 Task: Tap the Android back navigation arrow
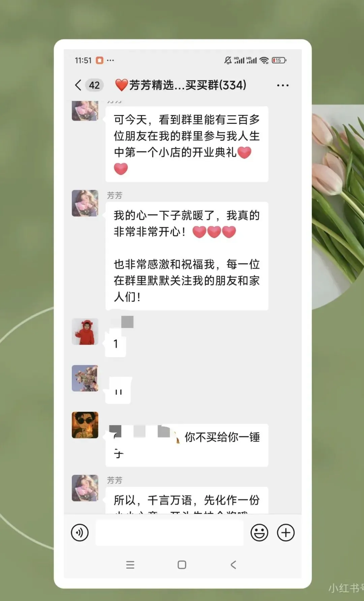pyautogui.click(x=233, y=565)
